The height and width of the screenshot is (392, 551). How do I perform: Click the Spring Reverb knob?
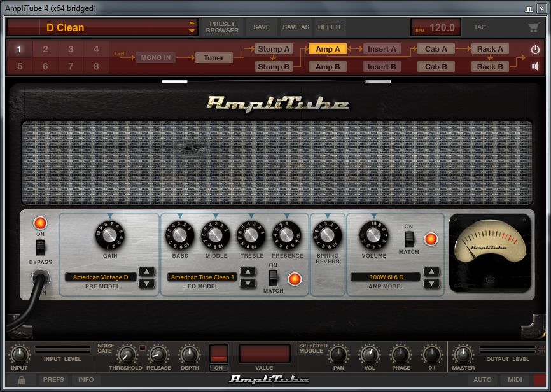(x=328, y=235)
